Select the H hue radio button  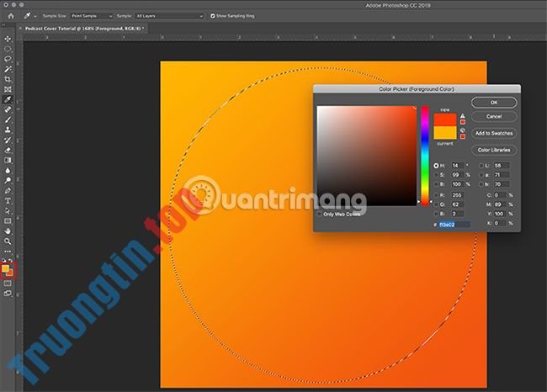tap(436, 166)
